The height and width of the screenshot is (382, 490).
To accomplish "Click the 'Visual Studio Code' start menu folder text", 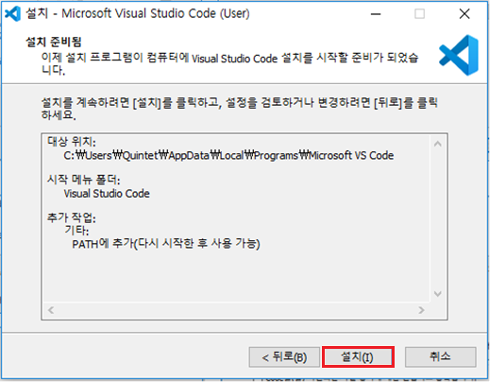I will [107, 194].
